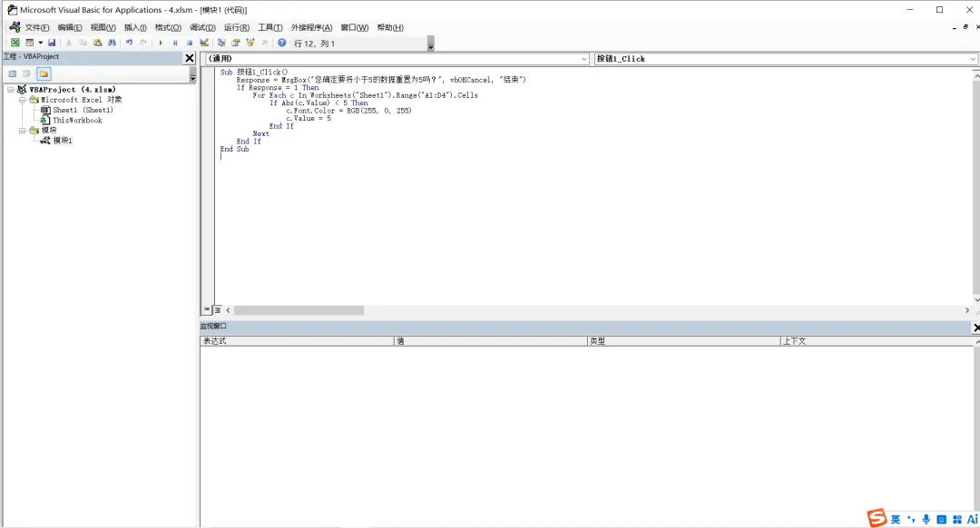The height and width of the screenshot is (528, 980).
Task: Click View Code button in project panel
Action: 13,73
